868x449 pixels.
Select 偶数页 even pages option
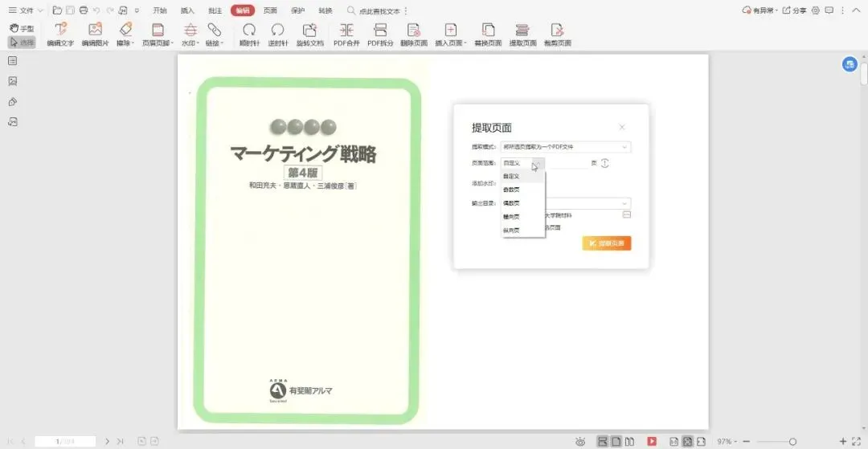pyautogui.click(x=523, y=203)
